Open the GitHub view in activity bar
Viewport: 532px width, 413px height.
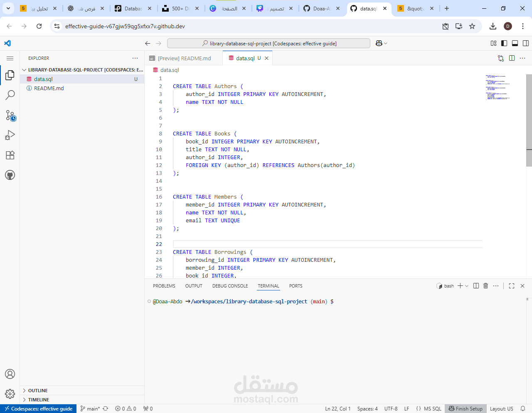(10, 175)
